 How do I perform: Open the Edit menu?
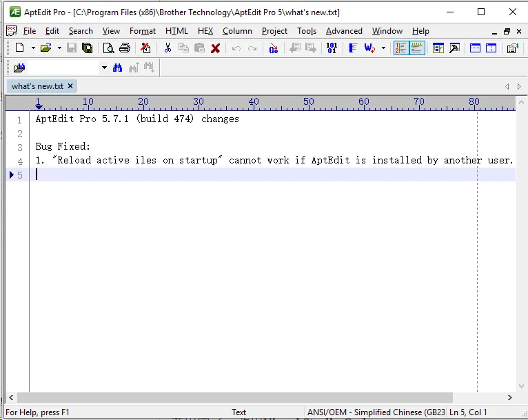pos(52,31)
